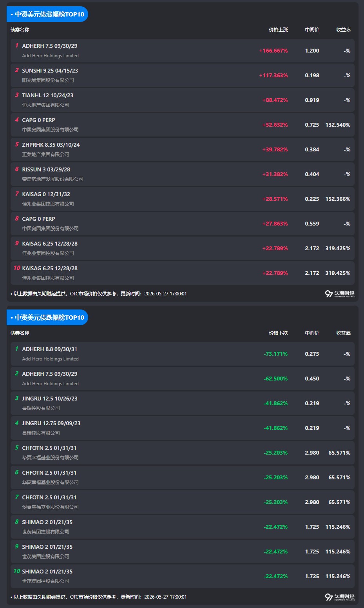Click the mid price 0.919

[x=312, y=100]
